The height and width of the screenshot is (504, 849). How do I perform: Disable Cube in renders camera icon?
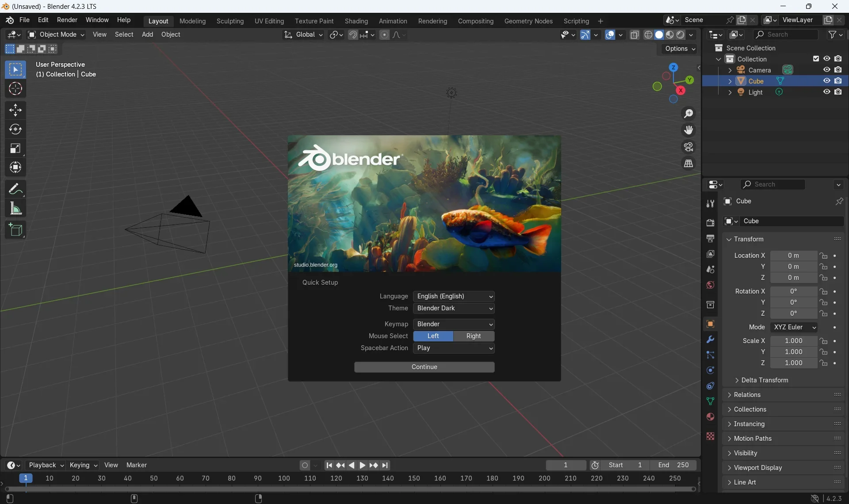[838, 81]
